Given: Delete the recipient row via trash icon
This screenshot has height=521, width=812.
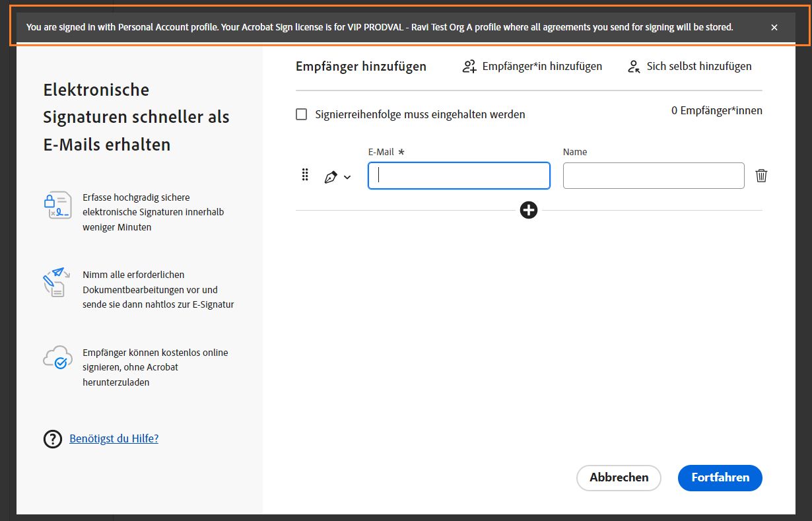Looking at the screenshot, I should [761, 175].
